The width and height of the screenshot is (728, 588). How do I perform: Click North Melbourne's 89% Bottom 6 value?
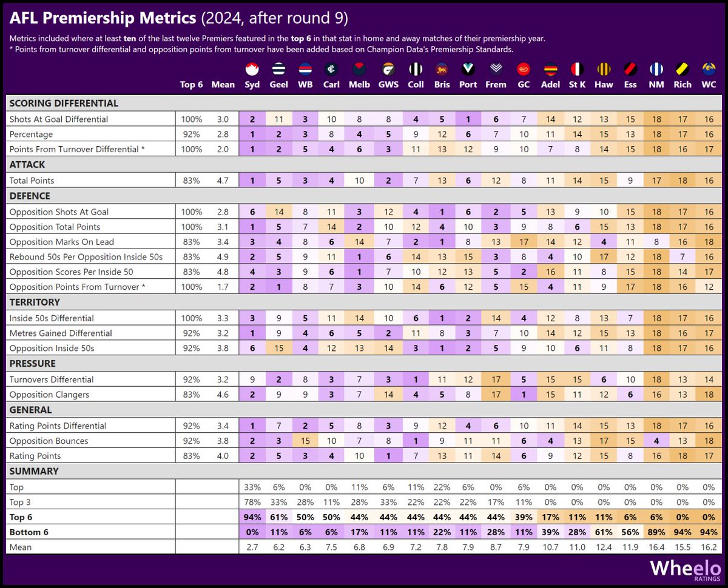[656, 532]
